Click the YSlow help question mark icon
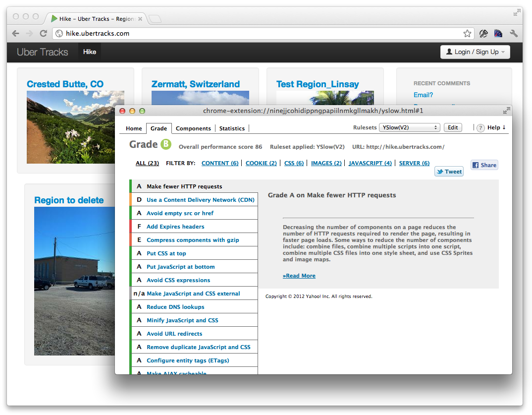 tap(480, 128)
